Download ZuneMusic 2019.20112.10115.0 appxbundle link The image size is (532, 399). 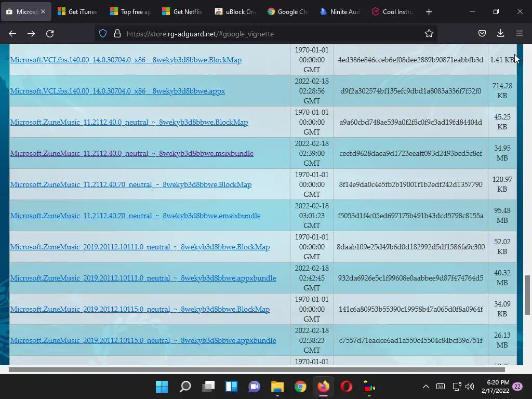coord(143,341)
